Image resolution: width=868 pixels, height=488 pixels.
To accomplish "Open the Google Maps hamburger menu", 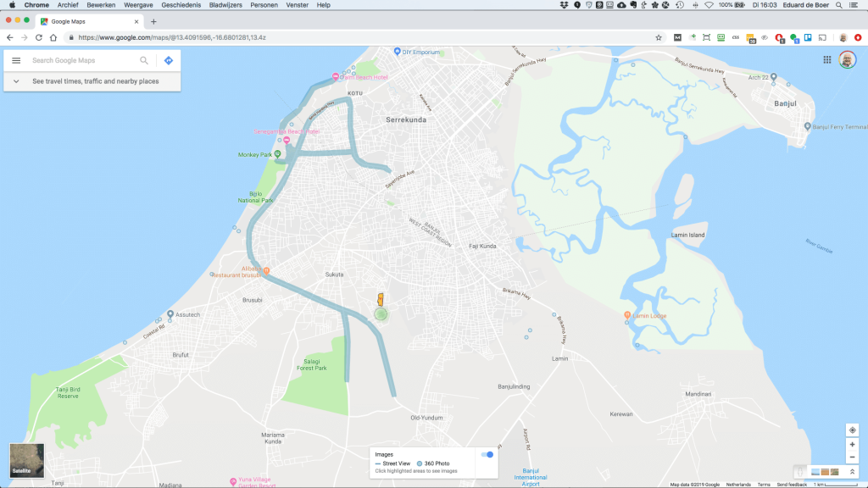I will [x=16, y=61].
